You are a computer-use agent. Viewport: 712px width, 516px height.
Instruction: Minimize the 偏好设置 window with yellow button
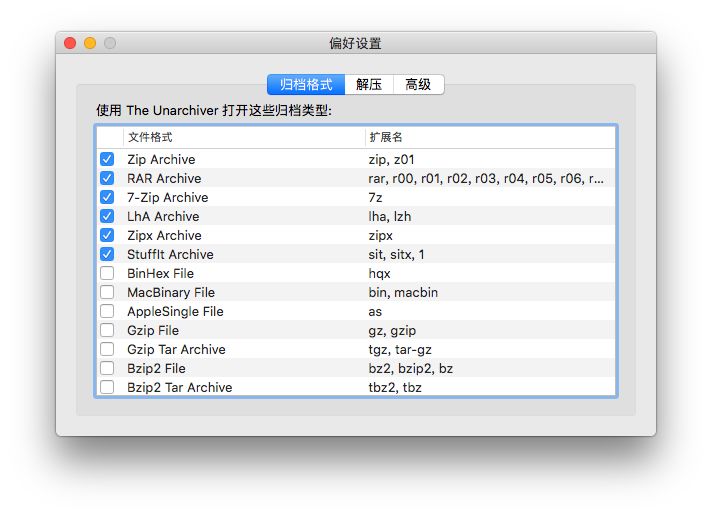click(90, 43)
